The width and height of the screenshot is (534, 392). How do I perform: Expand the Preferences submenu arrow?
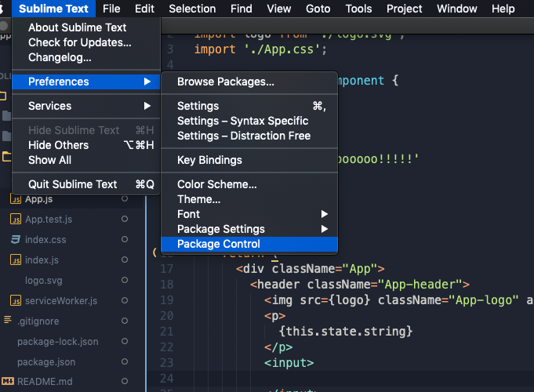[x=147, y=82]
